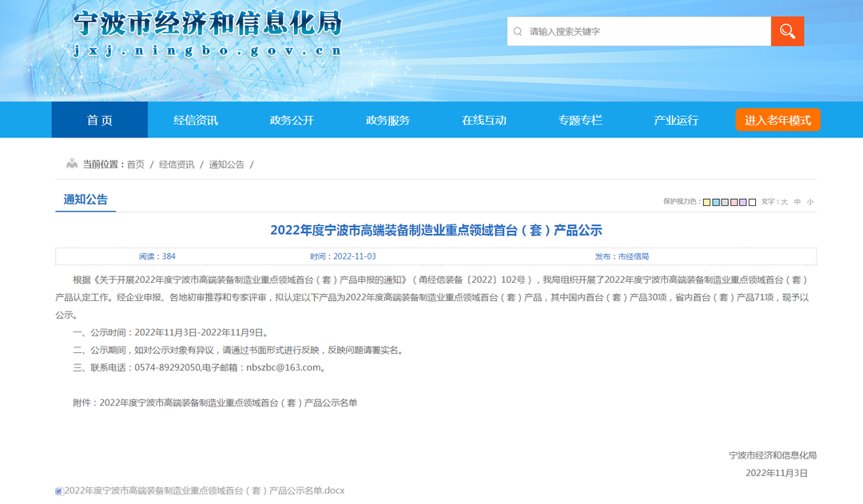Set text size to 大 (large)

784,202
